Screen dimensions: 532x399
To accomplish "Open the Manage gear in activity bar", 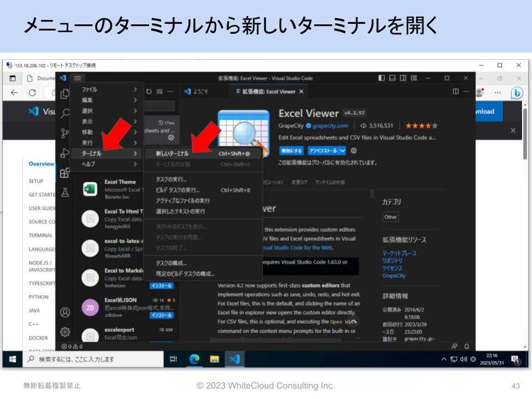I will tap(65, 332).
